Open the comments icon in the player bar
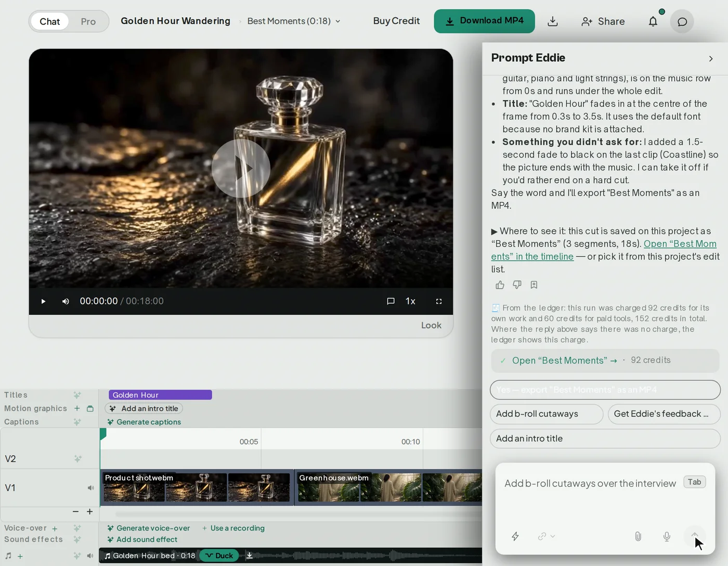The height and width of the screenshot is (566, 728). click(x=391, y=301)
